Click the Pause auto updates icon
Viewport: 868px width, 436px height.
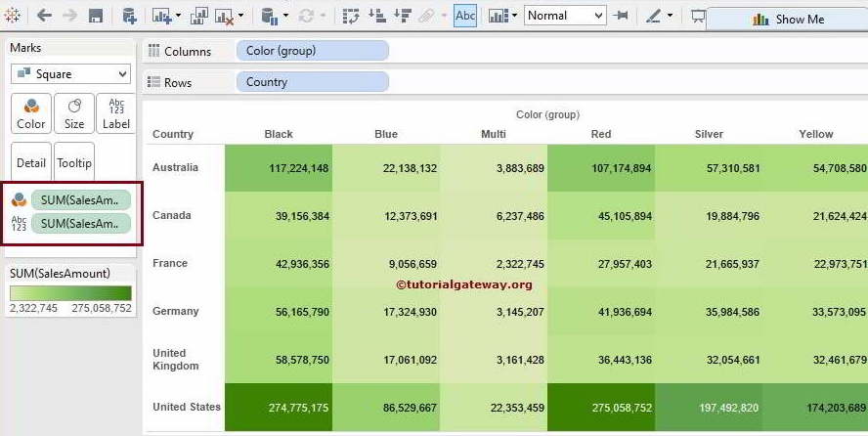coord(270,16)
